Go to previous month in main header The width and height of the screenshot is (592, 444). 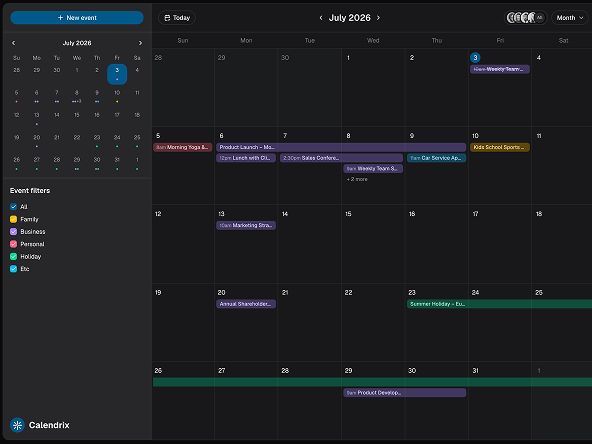(321, 18)
